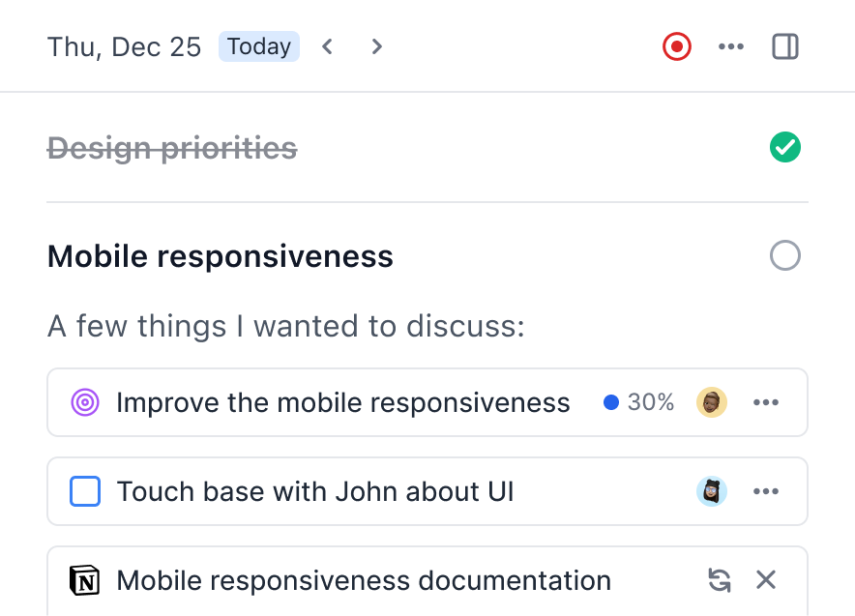
Task: Uncheck the completed Design priorities item
Action: coord(785,148)
